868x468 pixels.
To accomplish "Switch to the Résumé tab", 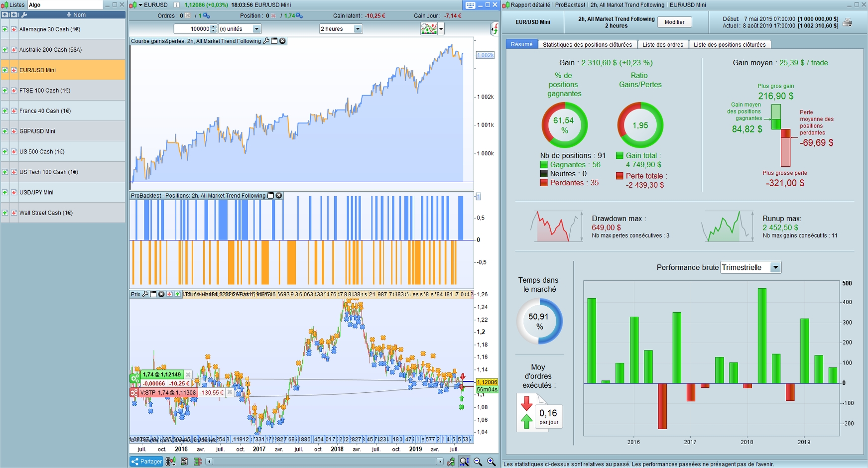I will pyautogui.click(x=521, y=44).
